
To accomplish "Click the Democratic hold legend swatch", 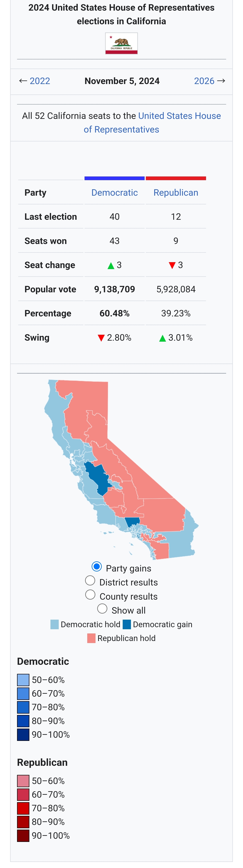I will tap(54, 624).
